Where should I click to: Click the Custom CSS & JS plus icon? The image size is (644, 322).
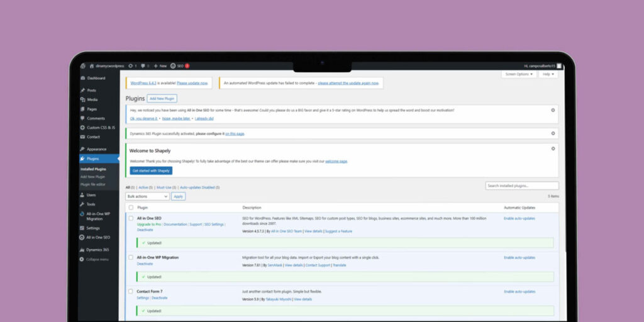point(83,128)
